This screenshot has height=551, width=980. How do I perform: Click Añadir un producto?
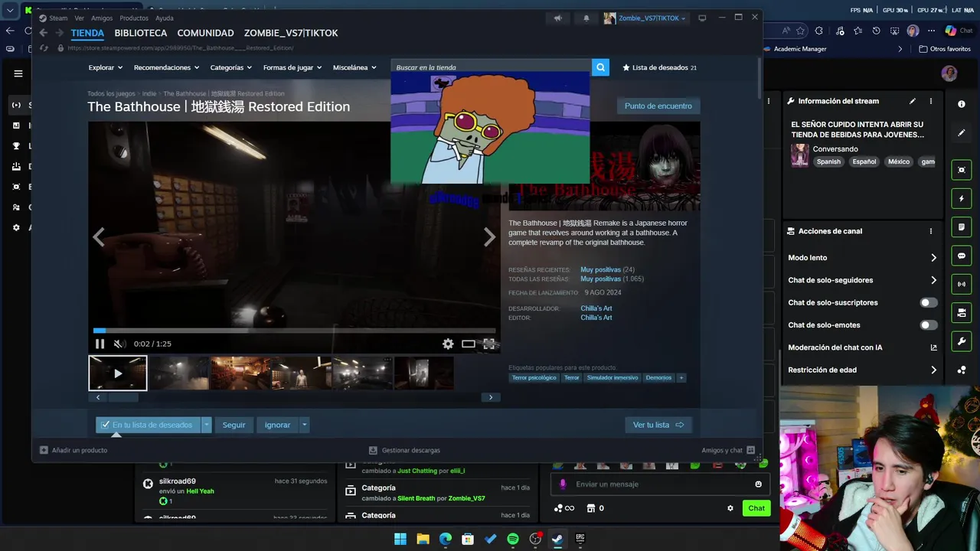(73, 450)
